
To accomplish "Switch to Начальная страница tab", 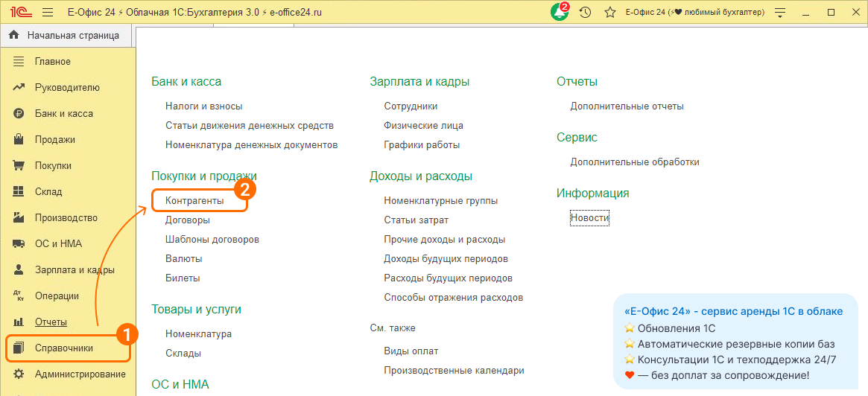I will [67, 36].
